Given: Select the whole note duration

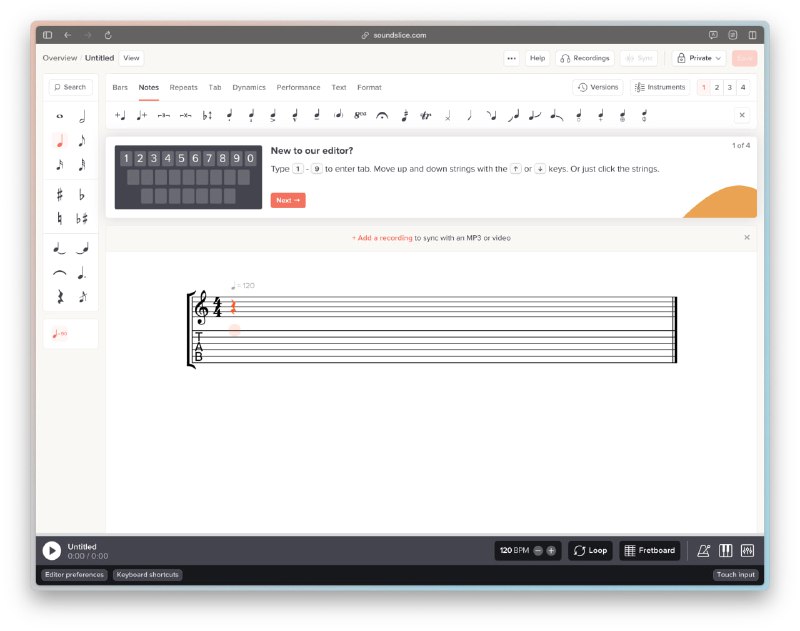Looking at the screenshot, I should [x=59, y=117].
